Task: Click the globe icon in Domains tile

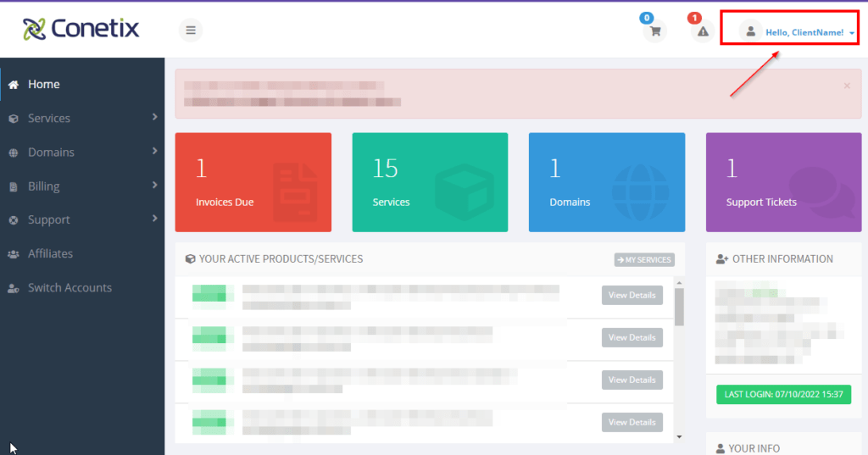Action: coord(641,192)
